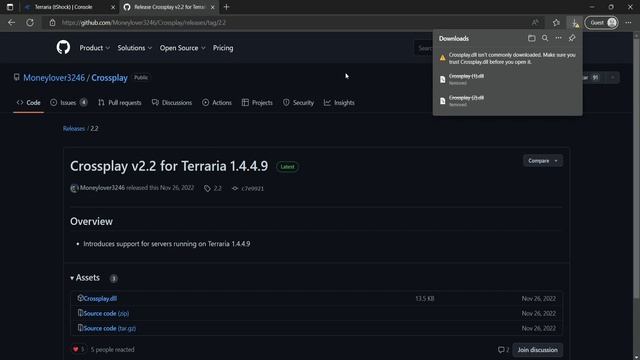Click the file icon next to Crossplay (1).dll

(442, 79)
